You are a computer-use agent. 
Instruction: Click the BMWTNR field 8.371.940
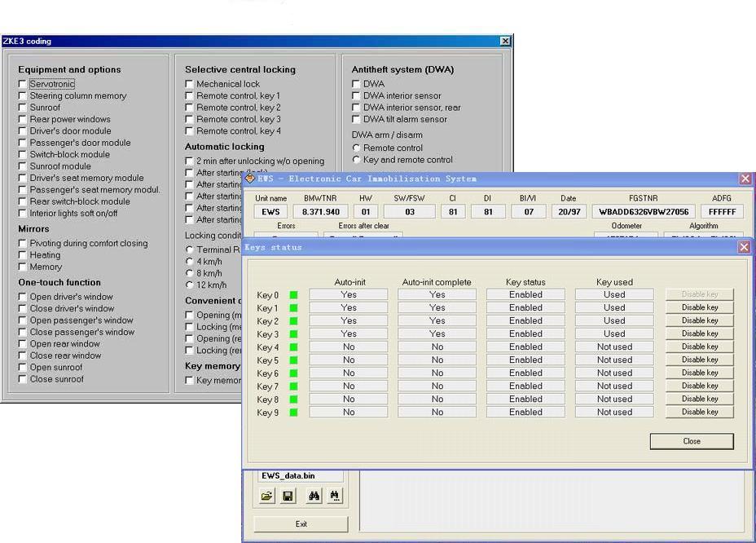pyautogui.click(x=321, y=211)
